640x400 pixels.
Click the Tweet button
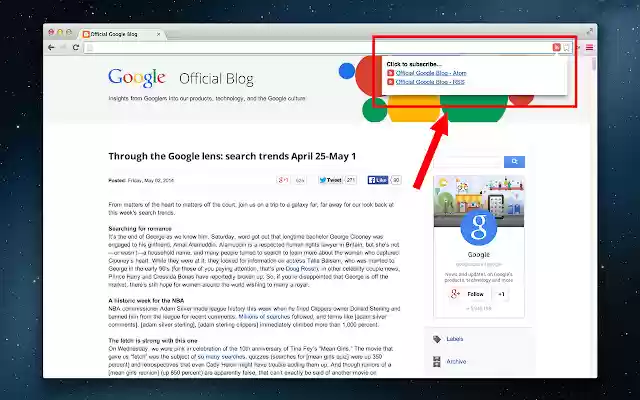tap(330, 180)
